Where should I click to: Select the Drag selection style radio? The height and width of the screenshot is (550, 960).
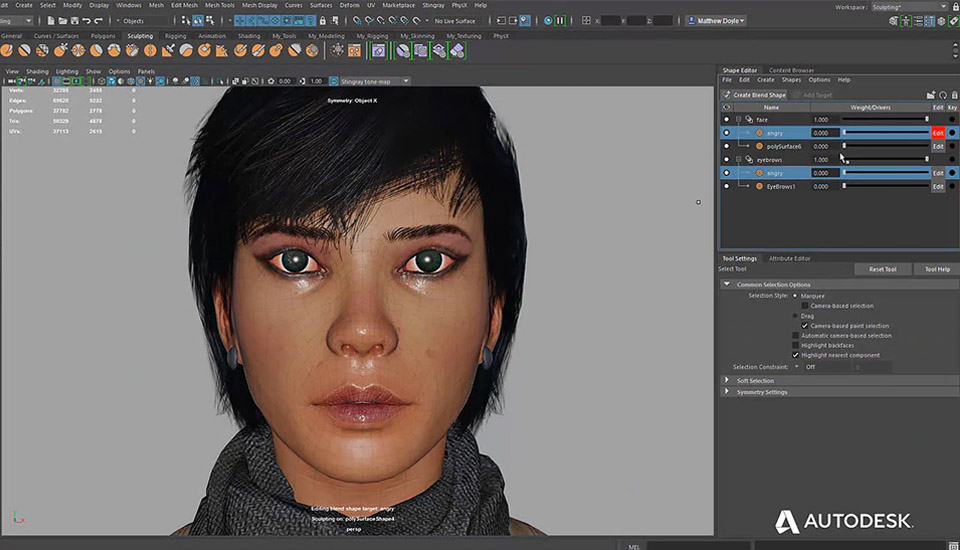pyautogui.click(x=796, y=316)
